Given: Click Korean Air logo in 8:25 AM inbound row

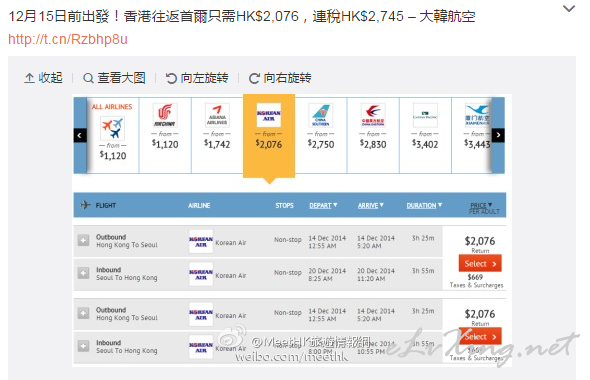Looking at the screenshot, I should pyautogui.click(x=201, y=274).
